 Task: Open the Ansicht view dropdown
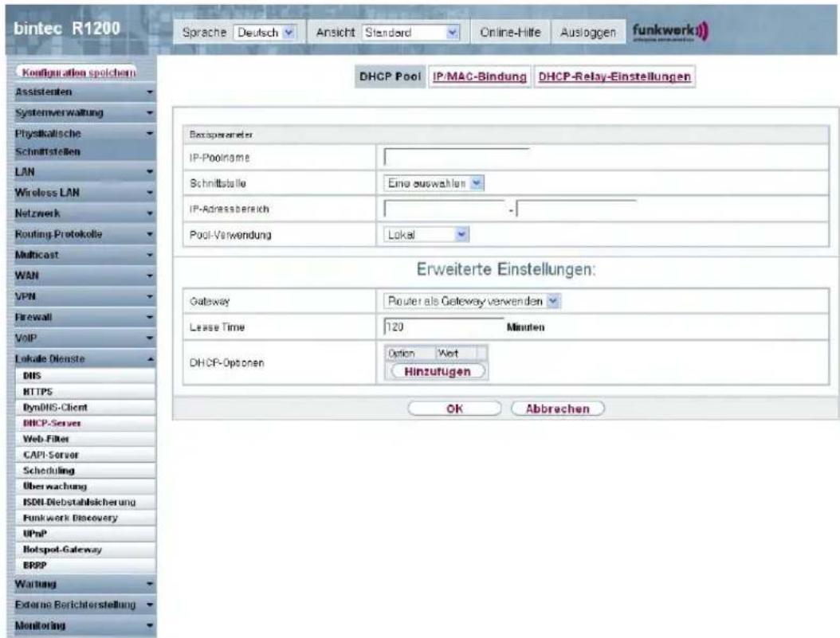pos(411,33)
